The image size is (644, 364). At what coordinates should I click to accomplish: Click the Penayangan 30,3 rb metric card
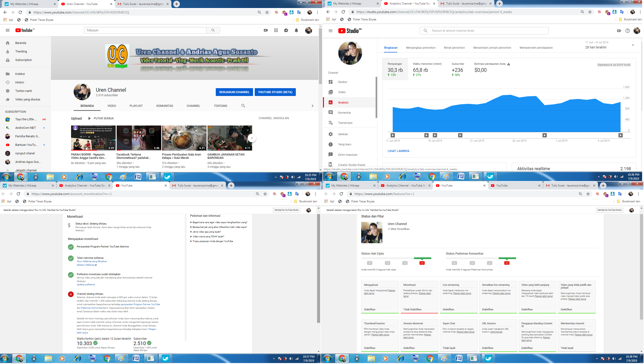point(395,69)
